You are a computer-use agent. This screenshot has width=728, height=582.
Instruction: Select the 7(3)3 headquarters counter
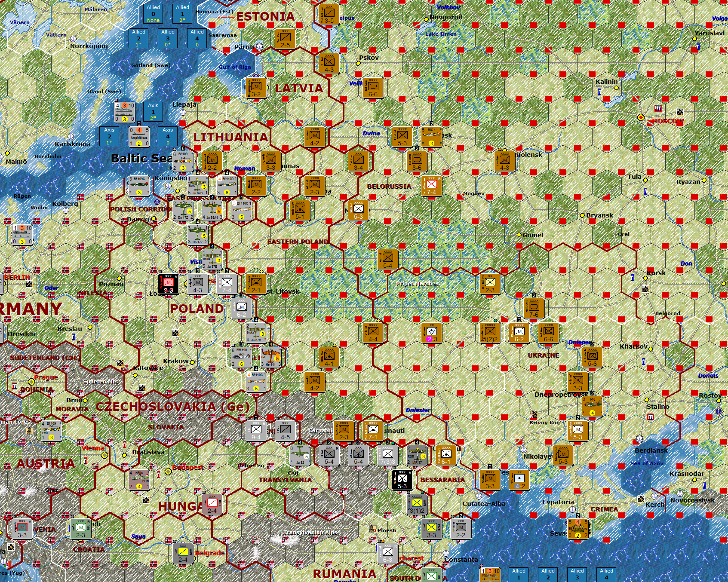[387, 455]
